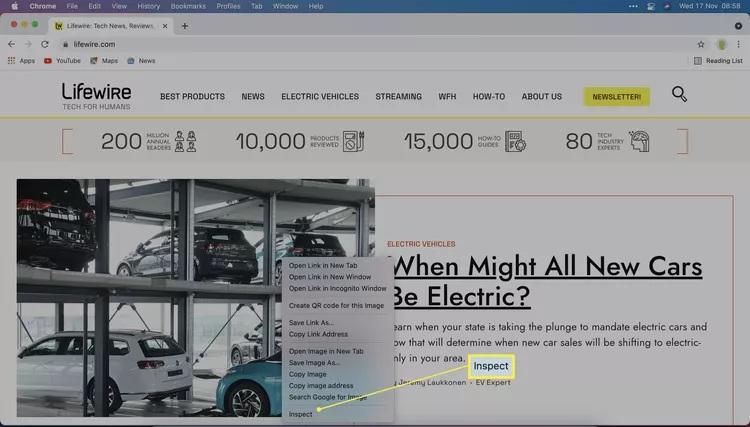This screenshot has width=750, height=427.
Task: Click the lifewire.com address field
Action: click(94, 44)
